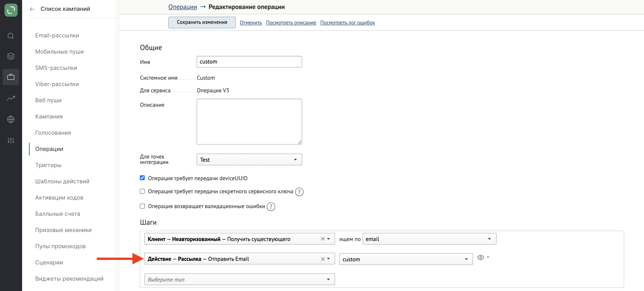Open Для точек интеграции Test dropdown
The image size is (644, 291).
pos(249,160)
